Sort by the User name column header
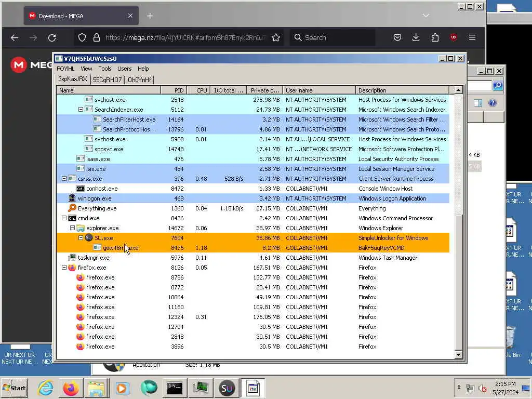Viewport: 532px width, 399px height. pos(320,90)
